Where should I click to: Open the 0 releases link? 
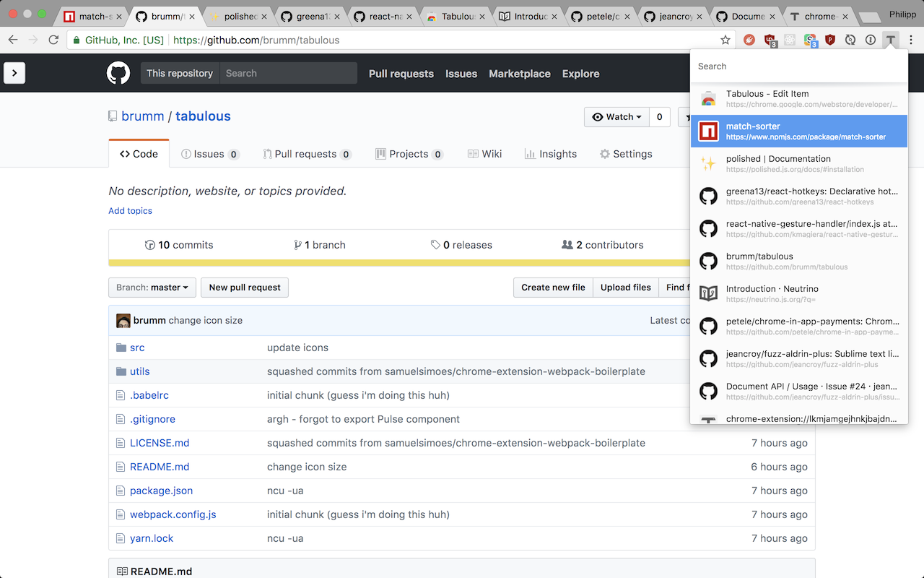461,245
